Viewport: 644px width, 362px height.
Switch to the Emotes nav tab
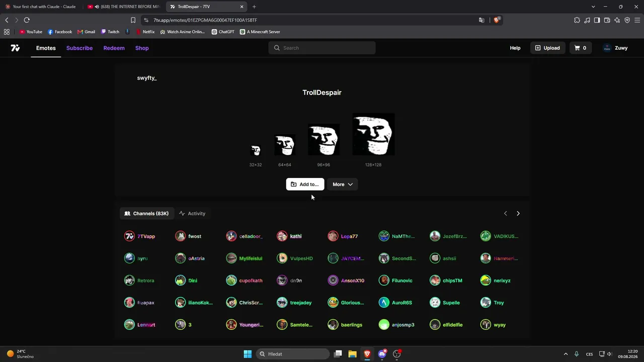[46, 48]
